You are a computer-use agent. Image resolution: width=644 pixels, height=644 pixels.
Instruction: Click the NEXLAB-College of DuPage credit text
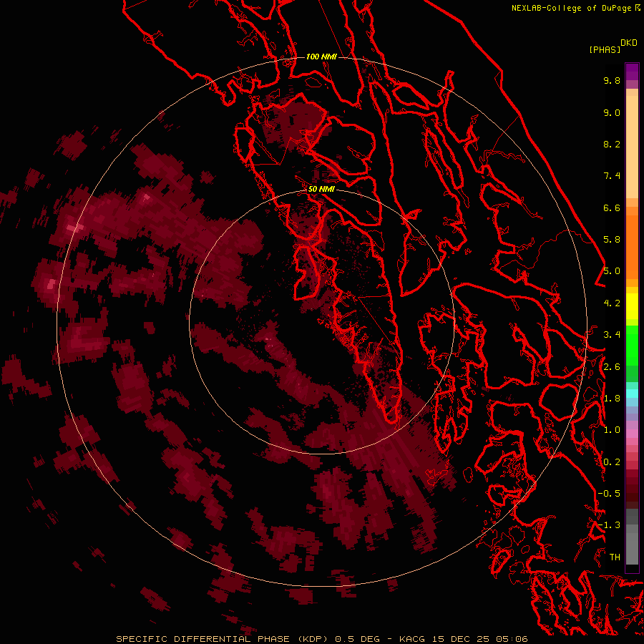pyautogui.click(x=573, y=8)
